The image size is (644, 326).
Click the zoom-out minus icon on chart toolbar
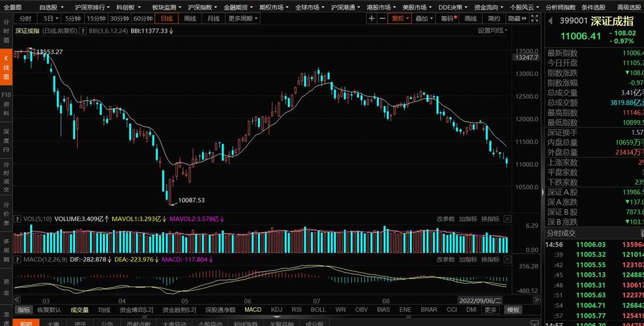(x=382, y=19)
